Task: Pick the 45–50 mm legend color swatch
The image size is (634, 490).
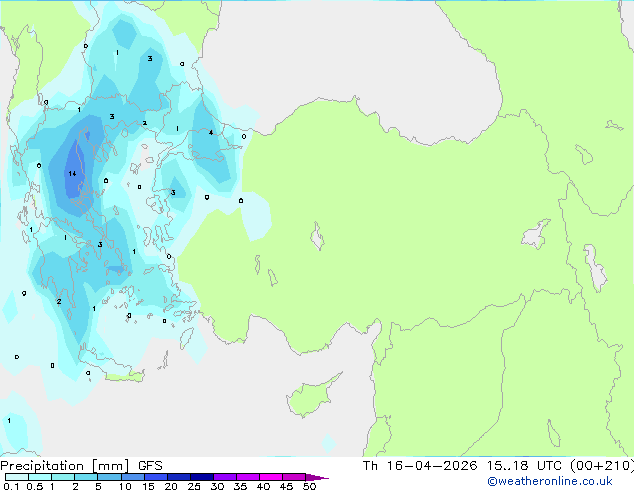Action: pyautogui.click(x=294, y=477)
